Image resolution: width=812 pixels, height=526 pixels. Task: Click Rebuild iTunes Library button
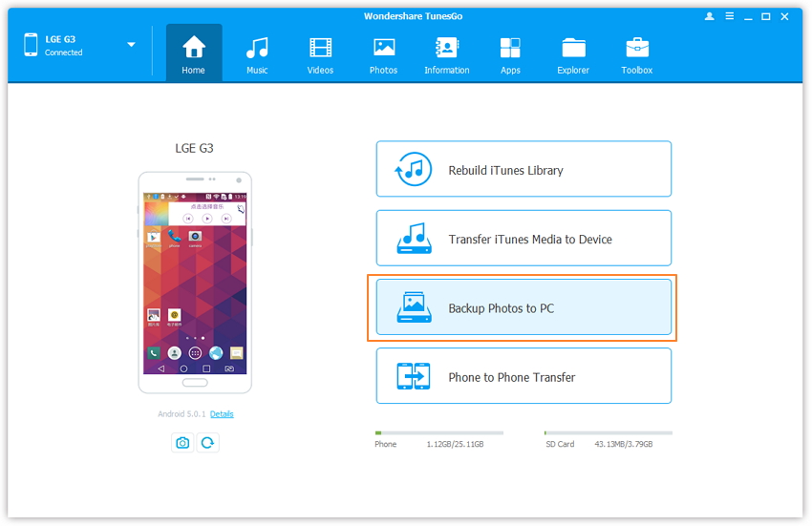click(x=524, y=170)
